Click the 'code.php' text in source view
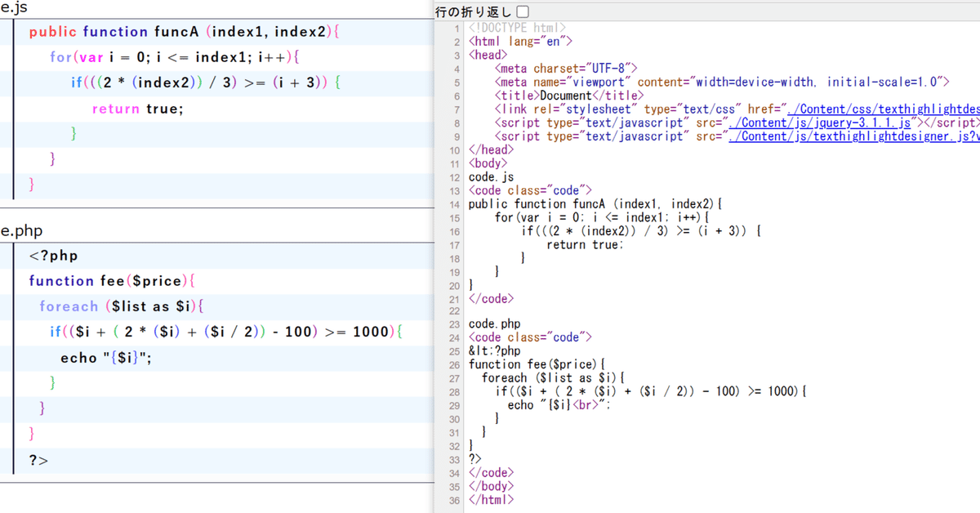This screenshot has height=513, width=980. pyautogui.click(x=495, y=324)
